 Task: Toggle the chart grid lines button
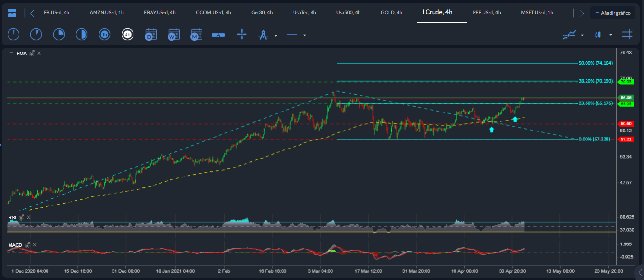(x=627, y=34)
